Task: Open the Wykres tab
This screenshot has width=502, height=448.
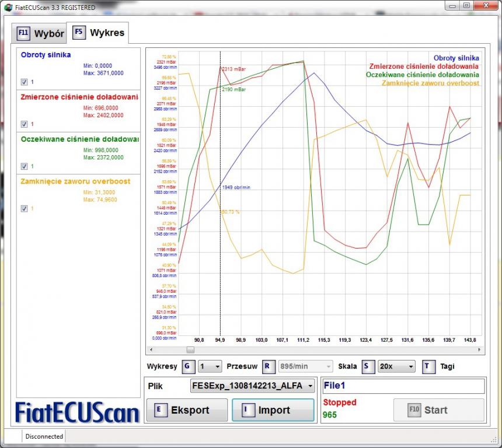Action: pyautogui.click(x=97, y=32)
